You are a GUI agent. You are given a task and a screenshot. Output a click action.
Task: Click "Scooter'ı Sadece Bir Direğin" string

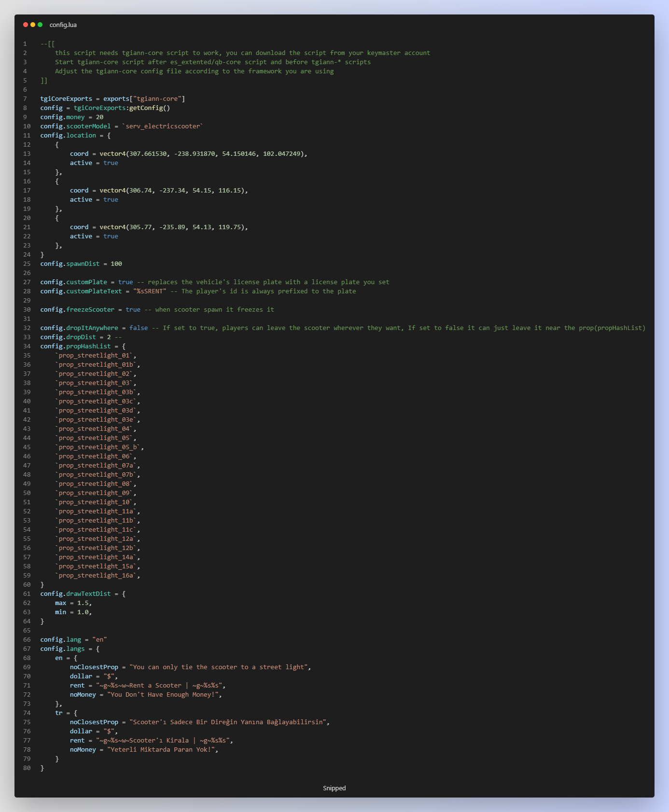[x=228, y=722]
